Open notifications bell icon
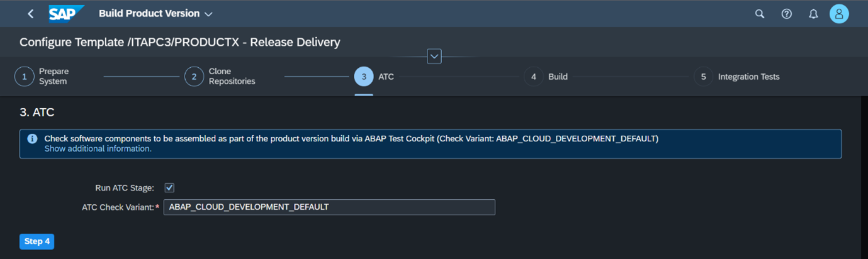The height and width of the screenshot is (259, 868). click(x=813, y=14)
